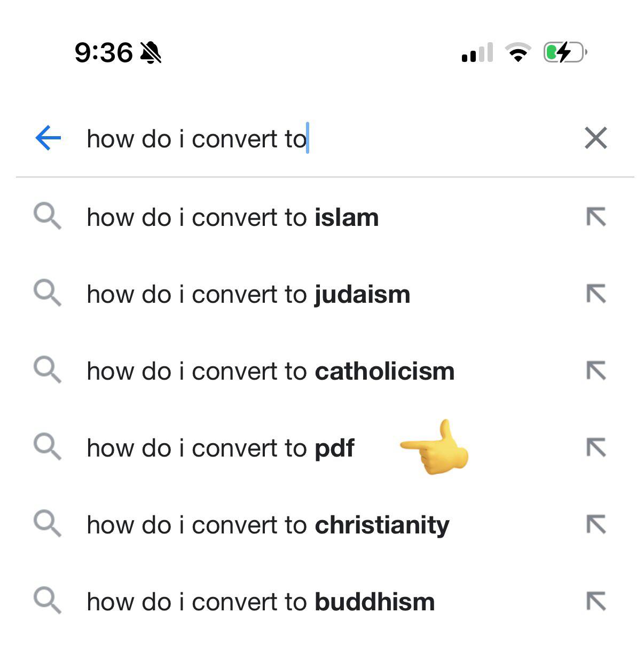Tap magnifier icon beside christianity suggestion
Viewport: 644px width, 652px height.
pos(47,524)
